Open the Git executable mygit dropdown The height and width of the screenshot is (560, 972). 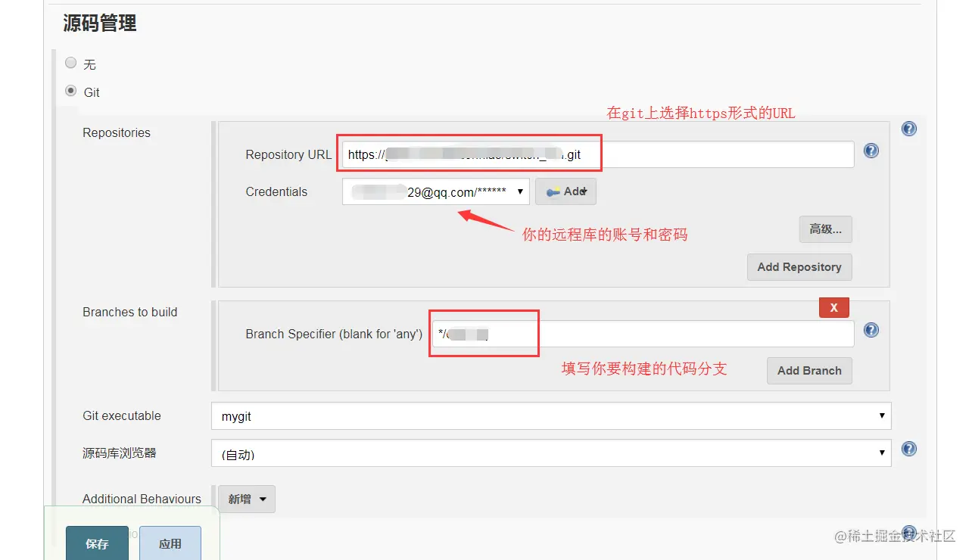pos(551,415)
